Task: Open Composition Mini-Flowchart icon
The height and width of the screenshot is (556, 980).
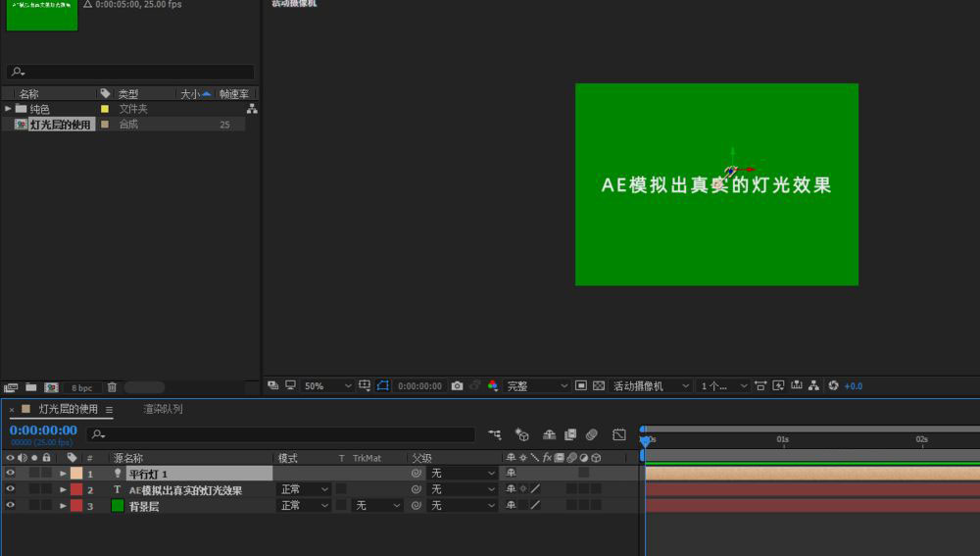Action: 494,434
